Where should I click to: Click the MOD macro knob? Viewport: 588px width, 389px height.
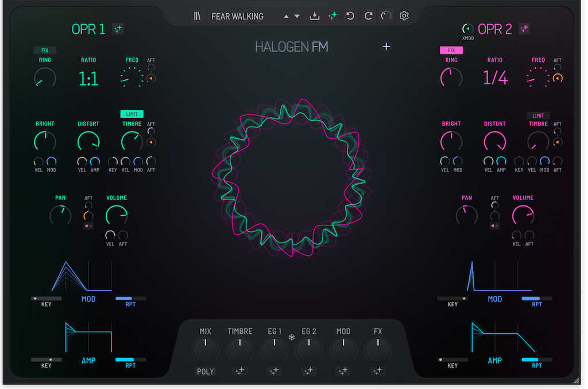tap(343, 351)
